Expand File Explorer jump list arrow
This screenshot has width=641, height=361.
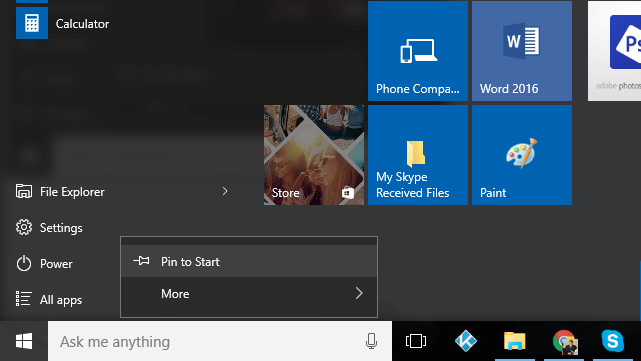click(x=225, y=191)
